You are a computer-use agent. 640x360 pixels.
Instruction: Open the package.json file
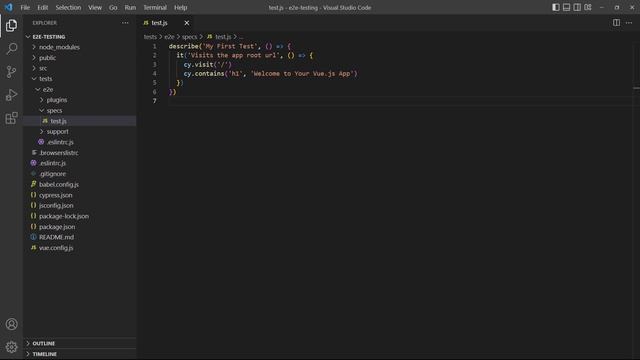pyautogui.click(x=80, y=227)
